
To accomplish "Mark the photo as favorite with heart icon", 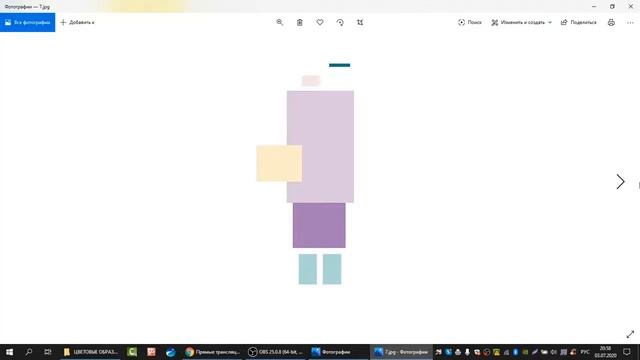I will [x=320, y=22].
